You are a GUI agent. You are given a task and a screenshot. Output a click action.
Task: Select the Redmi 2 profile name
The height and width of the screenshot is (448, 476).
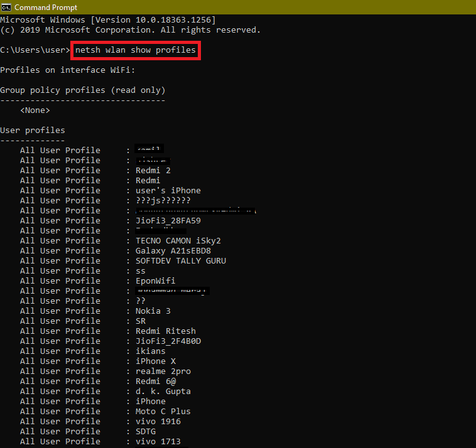(153, 171)
